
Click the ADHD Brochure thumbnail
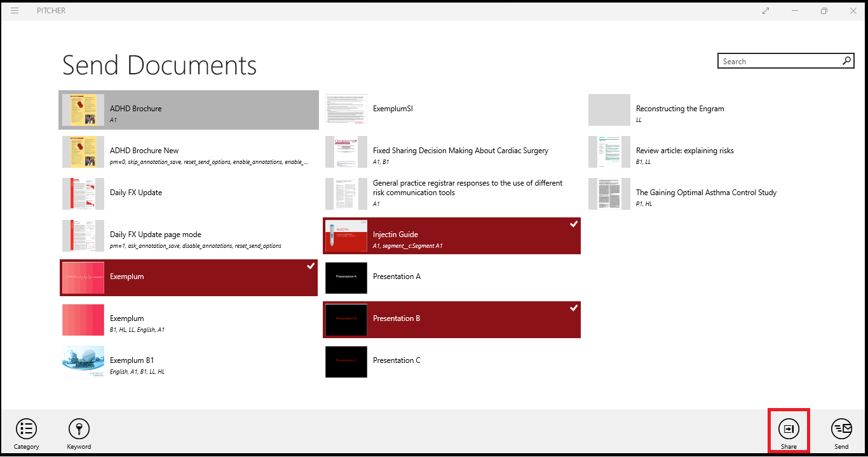(83, 110)
